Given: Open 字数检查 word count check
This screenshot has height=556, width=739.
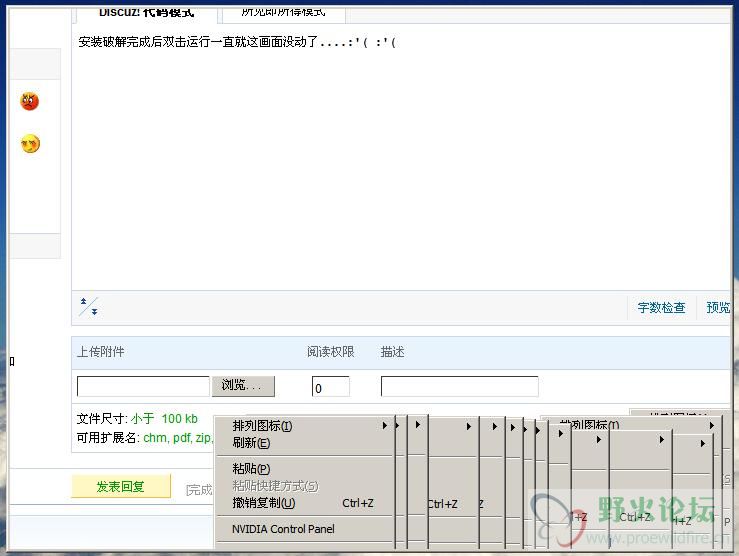Looking at the screenshot, I should click(661, 308).
